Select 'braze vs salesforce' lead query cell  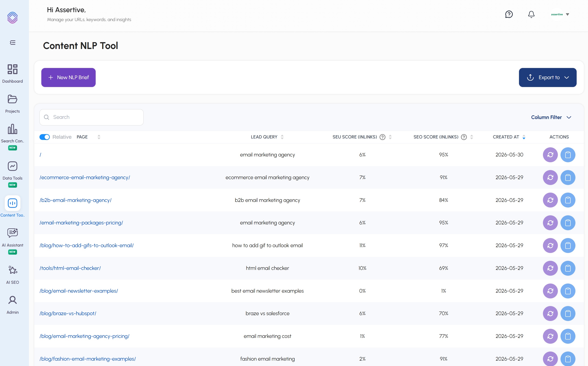pyautogui.click(x=267, y=314)
